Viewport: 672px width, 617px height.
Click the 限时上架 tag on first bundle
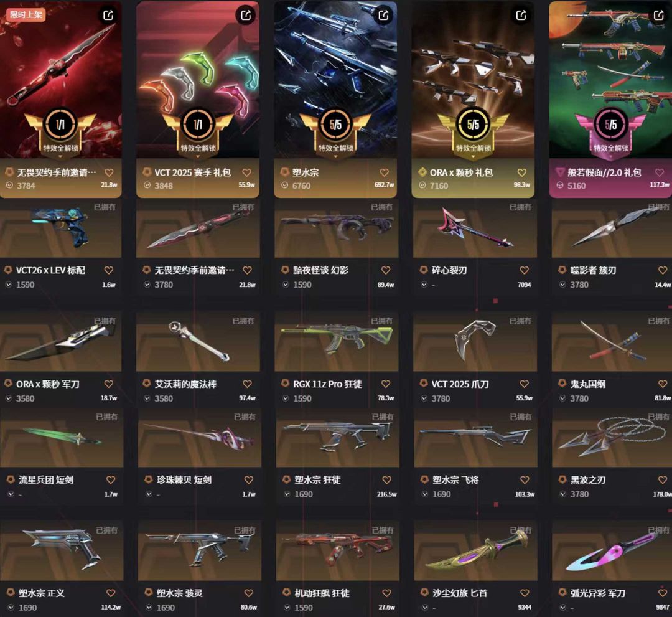(x=26, y=14)
